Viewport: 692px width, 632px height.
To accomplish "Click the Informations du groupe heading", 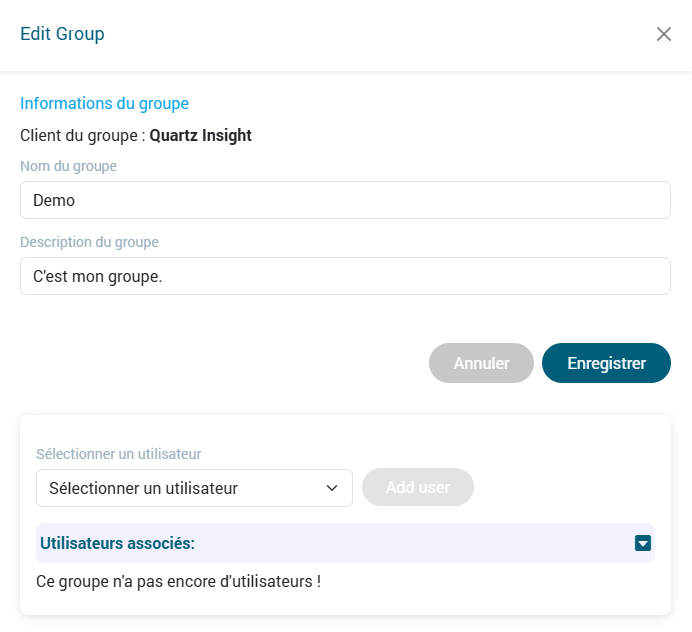I will tap(104, 103).
